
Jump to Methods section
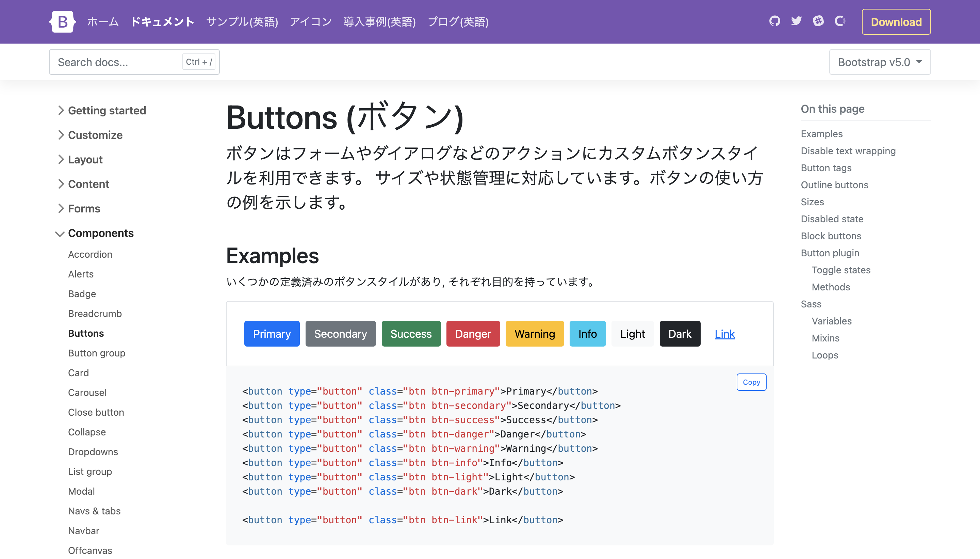[831, 287]
